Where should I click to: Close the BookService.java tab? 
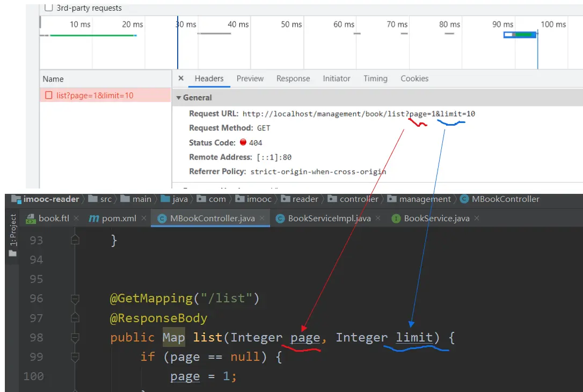click(x=477, y=219)
